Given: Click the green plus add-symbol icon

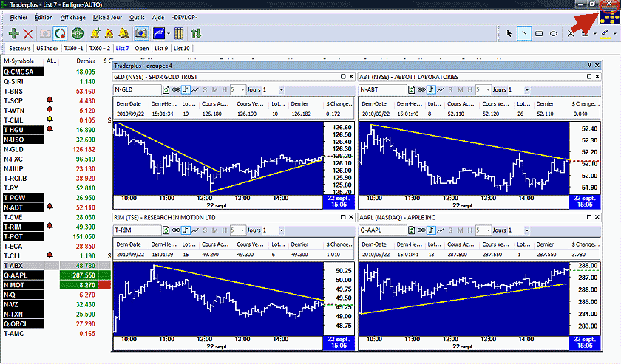Looking at the screenshot, I should coord(14,34).
